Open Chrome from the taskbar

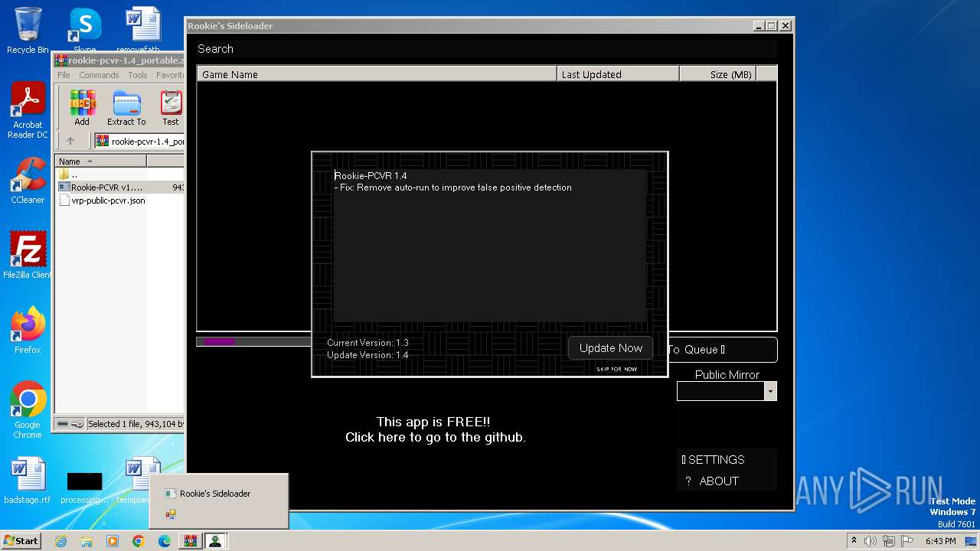pos(139,541)
